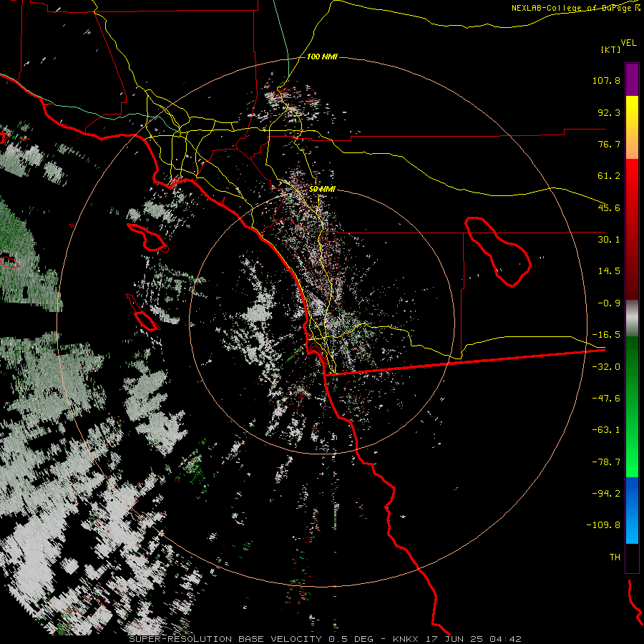Image resolution: width=644 pixels, height=644 pixels.
Task: Click the 76.7 velocity scale value
Action: [x=609, y=144]
